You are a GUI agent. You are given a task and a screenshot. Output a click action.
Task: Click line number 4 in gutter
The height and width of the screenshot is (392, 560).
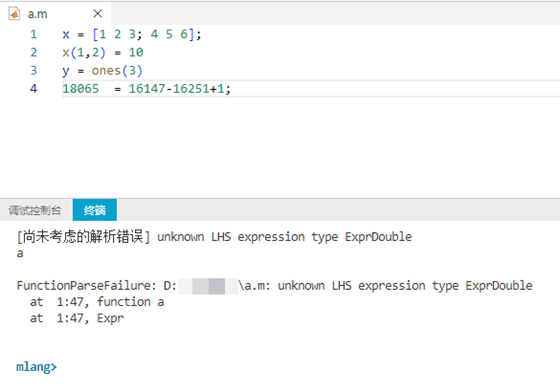click(34, 89)
